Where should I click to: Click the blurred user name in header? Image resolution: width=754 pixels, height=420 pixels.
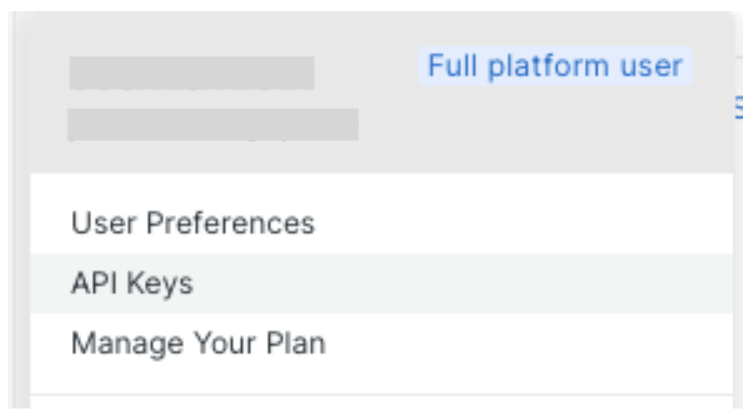point(191,73)
